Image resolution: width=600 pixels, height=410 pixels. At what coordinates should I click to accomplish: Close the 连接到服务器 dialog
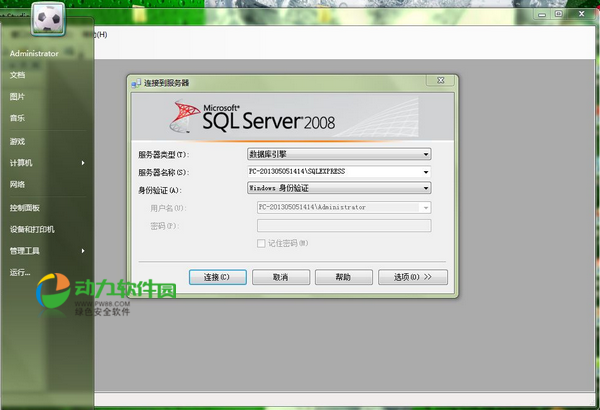[x=441, y=80]
